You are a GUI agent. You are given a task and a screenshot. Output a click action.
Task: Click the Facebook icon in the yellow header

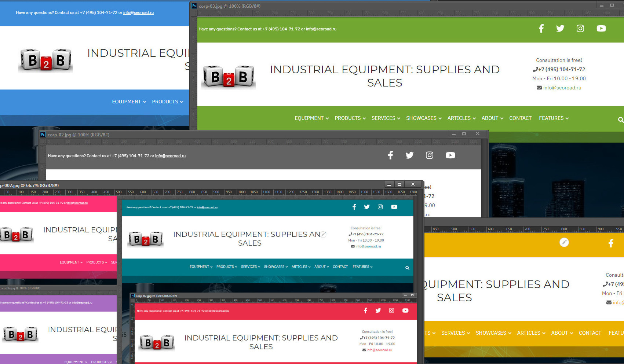pos(611,243)
